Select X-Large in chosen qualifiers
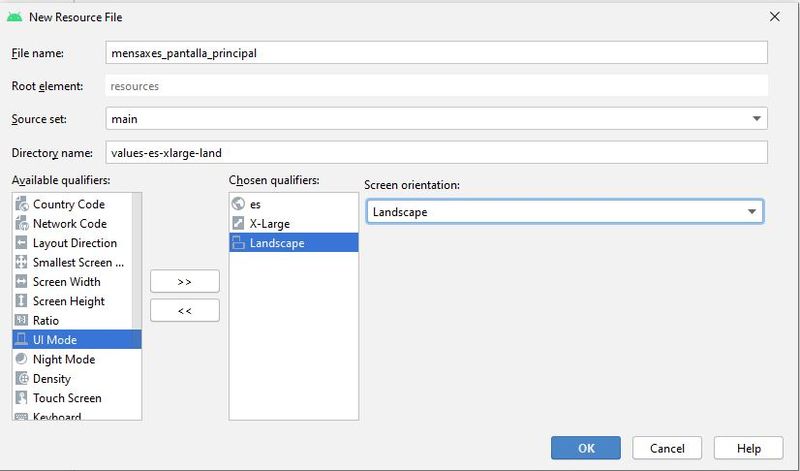 [x=294, y=224]
